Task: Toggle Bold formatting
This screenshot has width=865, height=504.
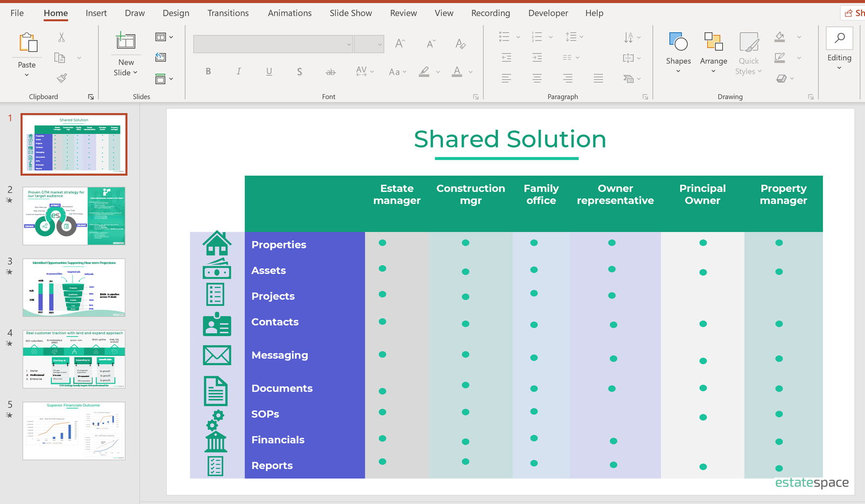Action: coord(208,71)
